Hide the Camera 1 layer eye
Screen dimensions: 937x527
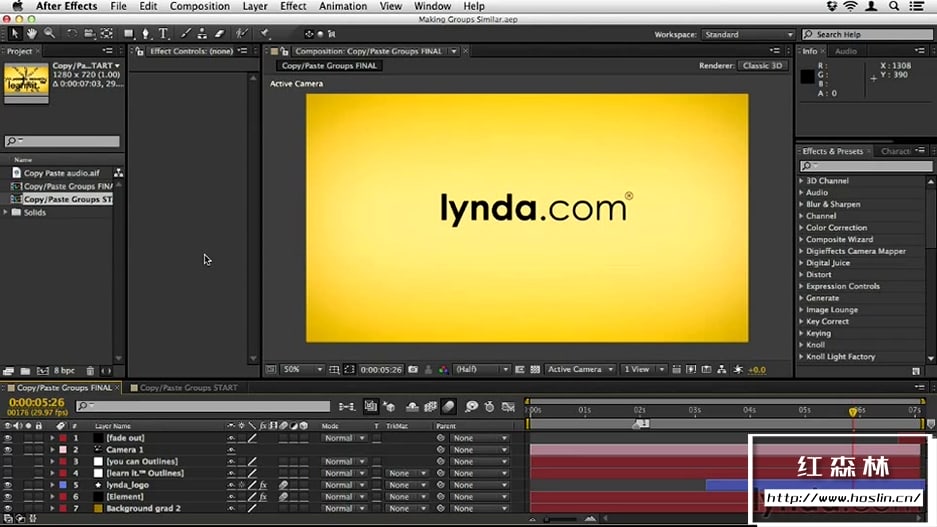[x=8, y=450]
